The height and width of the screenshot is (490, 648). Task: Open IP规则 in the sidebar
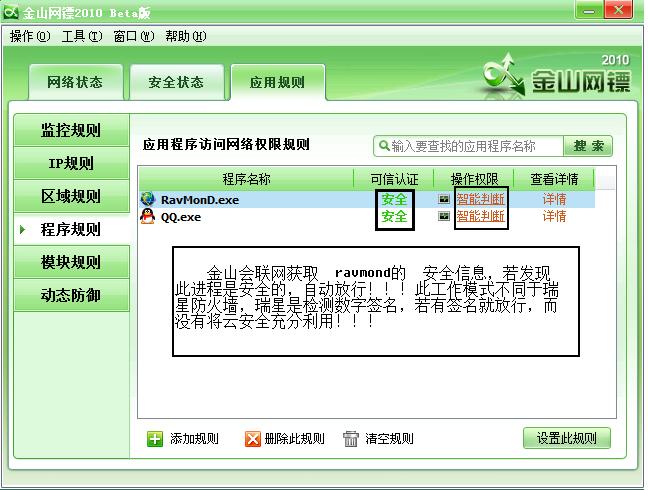coord(71,163)
